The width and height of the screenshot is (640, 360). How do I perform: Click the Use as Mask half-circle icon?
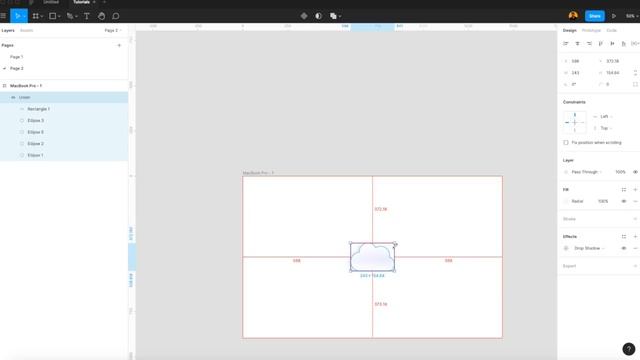coord(318,16)
